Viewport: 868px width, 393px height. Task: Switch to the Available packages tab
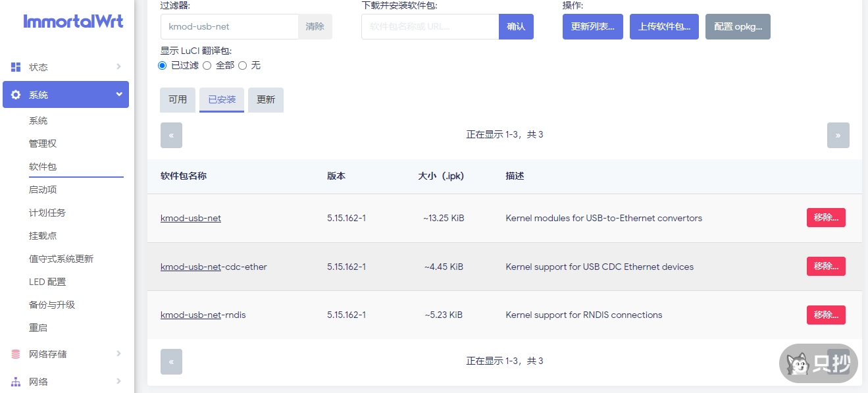178,100
